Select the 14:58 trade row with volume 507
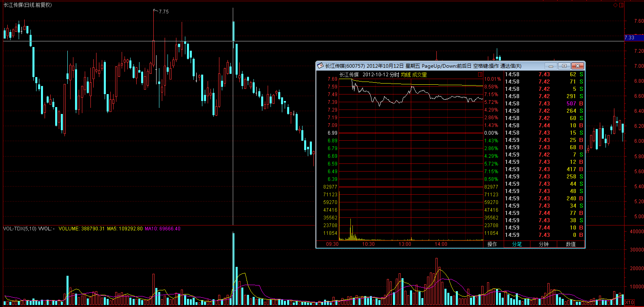Image resolution: width=644 pixels, height=307 pixels. point(544,103)
